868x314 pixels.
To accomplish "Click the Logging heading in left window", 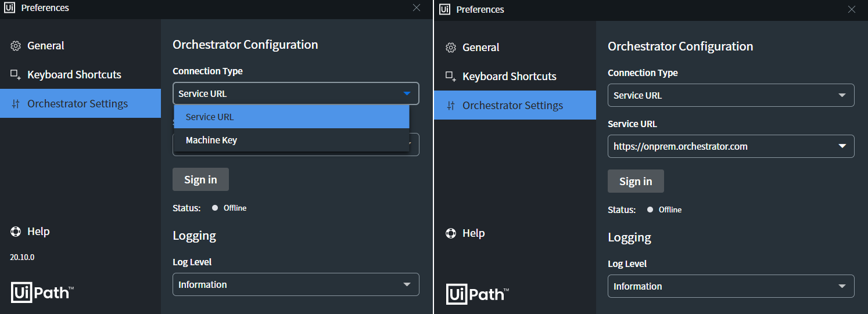I will 194,236.
